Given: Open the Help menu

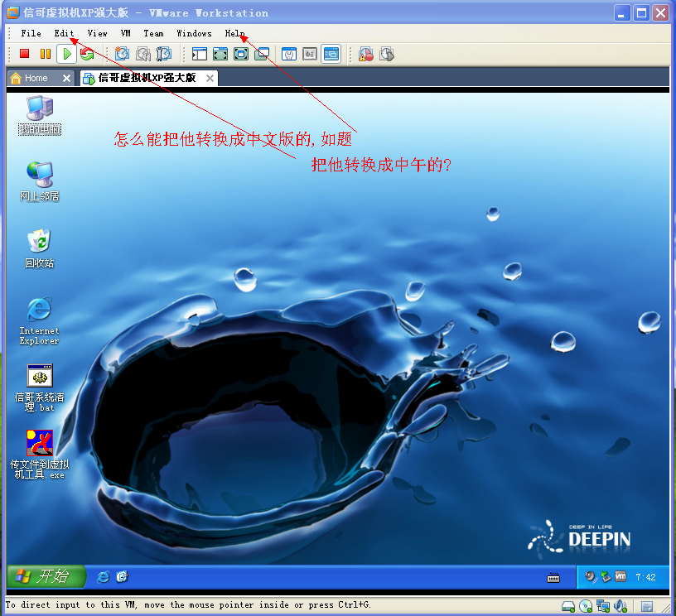Looking at the screenshot, I should (235, 33).
